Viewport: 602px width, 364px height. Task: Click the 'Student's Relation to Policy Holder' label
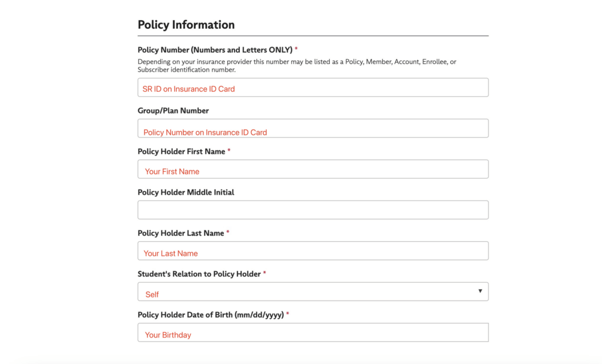point(199,274)
